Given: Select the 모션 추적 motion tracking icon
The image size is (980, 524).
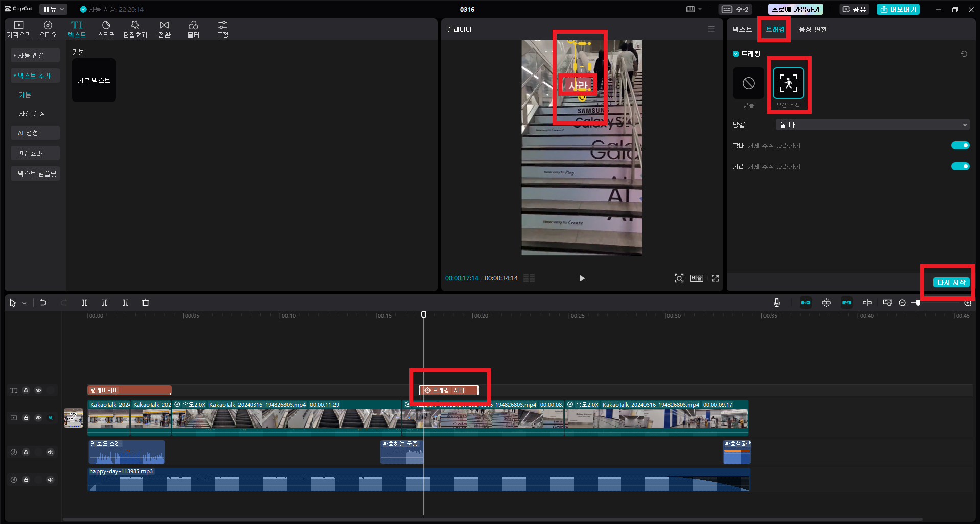Looking at the screenshot, I should coord(788,83).
